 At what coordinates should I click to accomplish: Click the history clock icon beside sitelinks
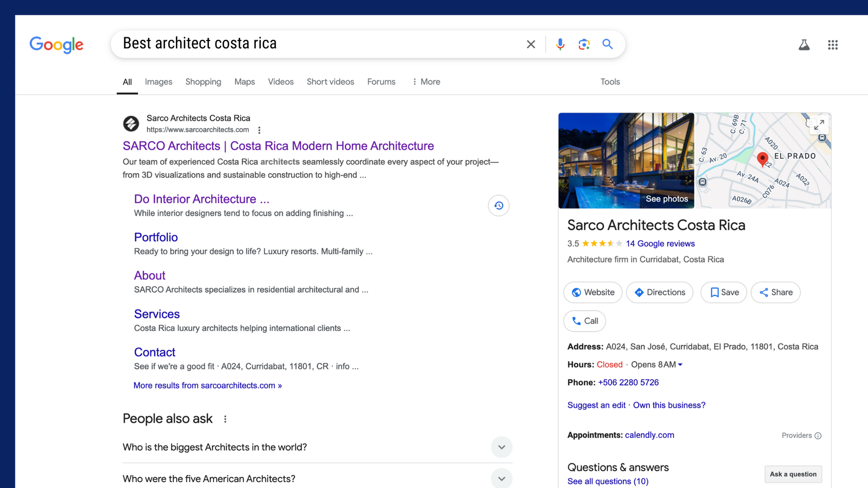coord(499,206)
